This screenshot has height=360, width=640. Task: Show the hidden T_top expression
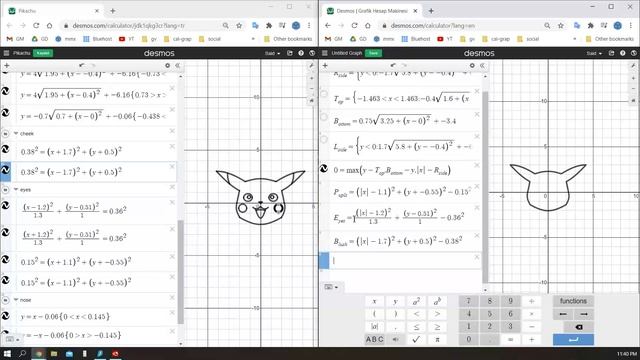(x=324, y=94)
